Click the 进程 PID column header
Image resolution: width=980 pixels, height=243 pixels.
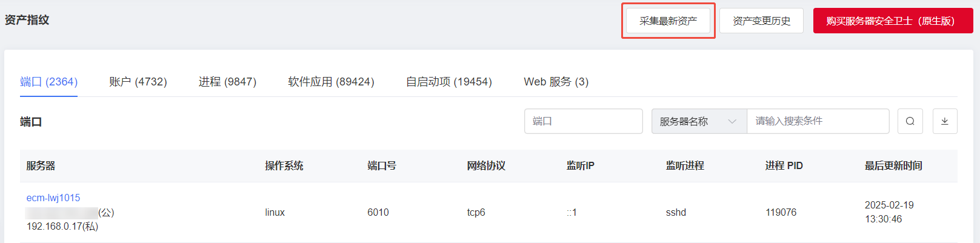[x=784, y=165]
